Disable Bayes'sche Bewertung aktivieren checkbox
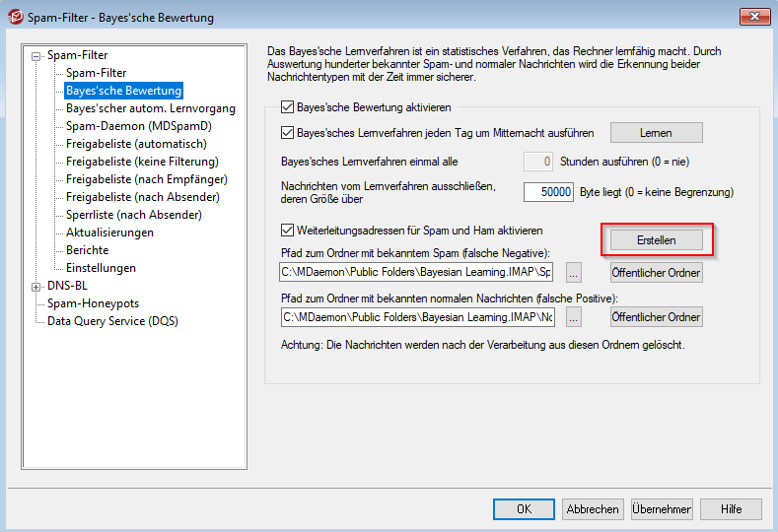The image size is (778, 532). (288, 106)
